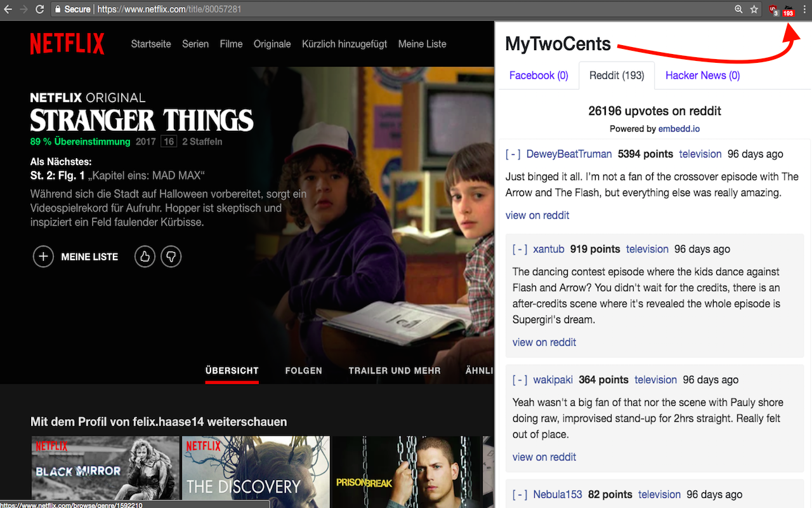The image size is (812, 508).
Task: Click the 89 % Übereinstimmung text
Action: point(80,142)
